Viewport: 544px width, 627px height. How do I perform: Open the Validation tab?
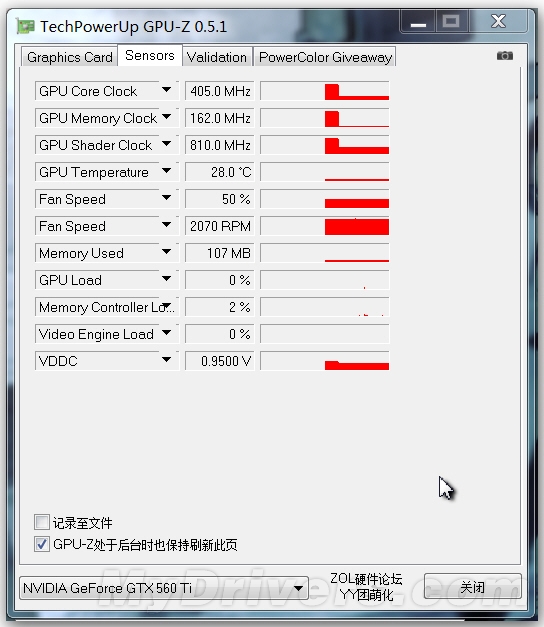point(217,57)
